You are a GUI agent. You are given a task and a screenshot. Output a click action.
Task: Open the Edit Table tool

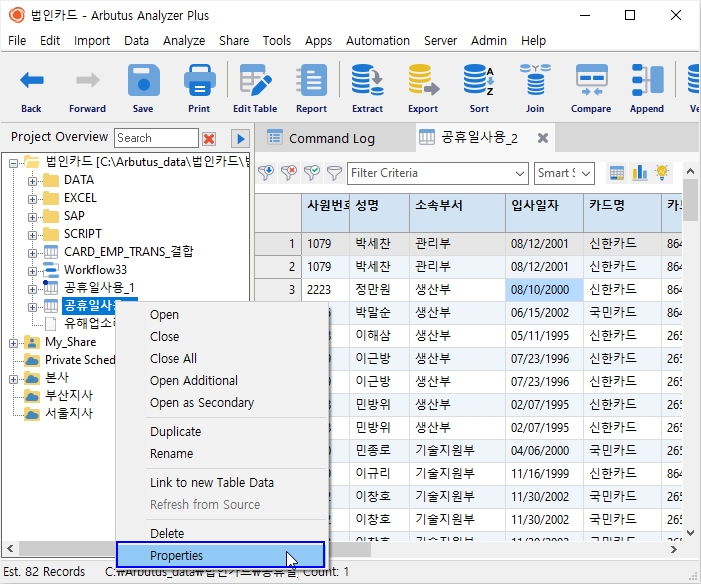(255, 80)
